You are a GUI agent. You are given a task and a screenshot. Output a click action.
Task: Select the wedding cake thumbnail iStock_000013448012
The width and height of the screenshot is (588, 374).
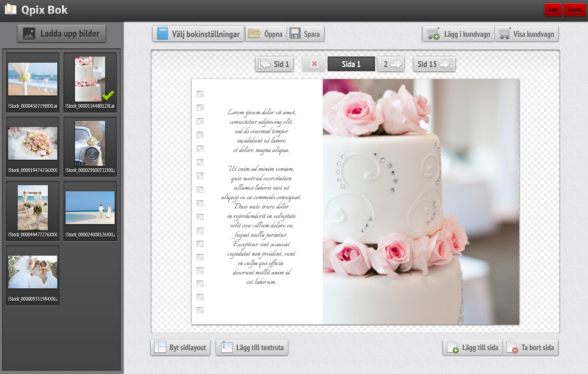pos(90,82)
